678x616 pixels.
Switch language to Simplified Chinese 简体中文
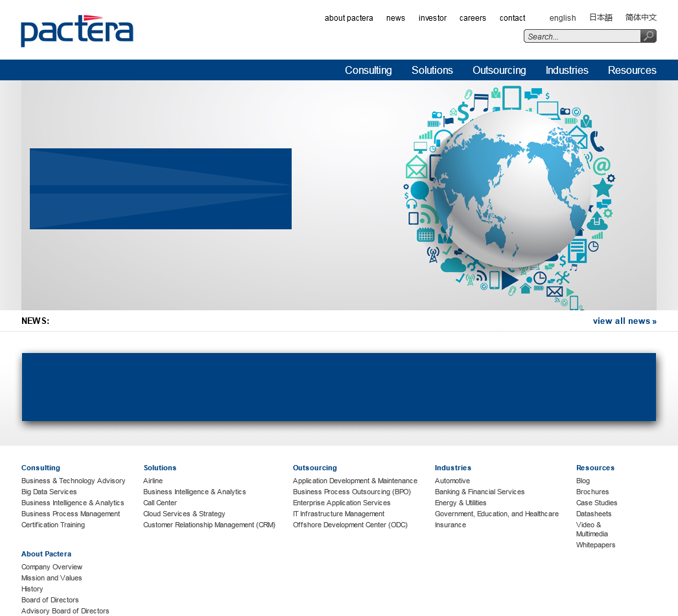point(641,17)
